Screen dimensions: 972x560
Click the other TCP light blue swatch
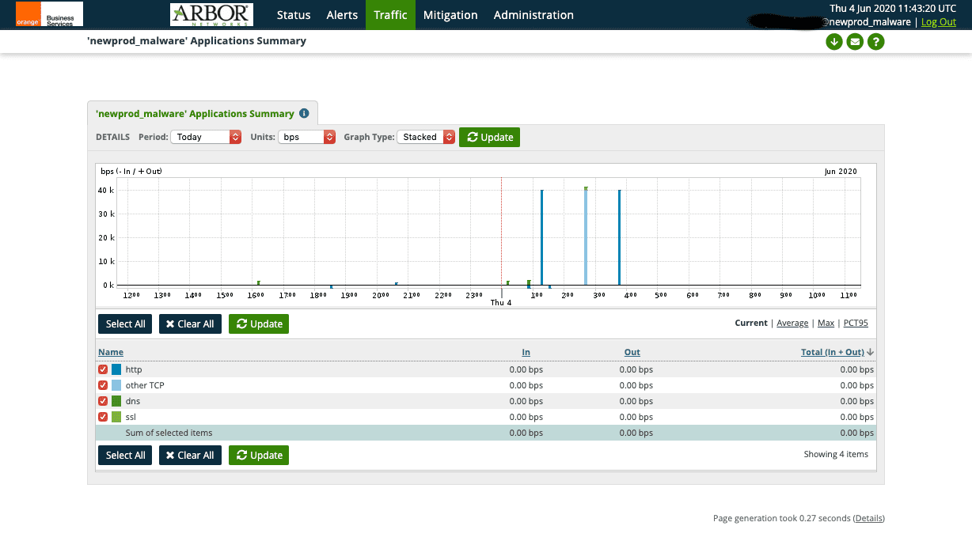click(x=116, y=385)
